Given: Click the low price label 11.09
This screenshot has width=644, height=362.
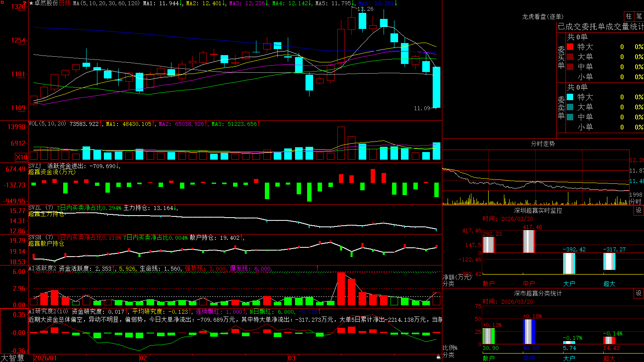Looking at the screenshot, I should tap(422, 108).
